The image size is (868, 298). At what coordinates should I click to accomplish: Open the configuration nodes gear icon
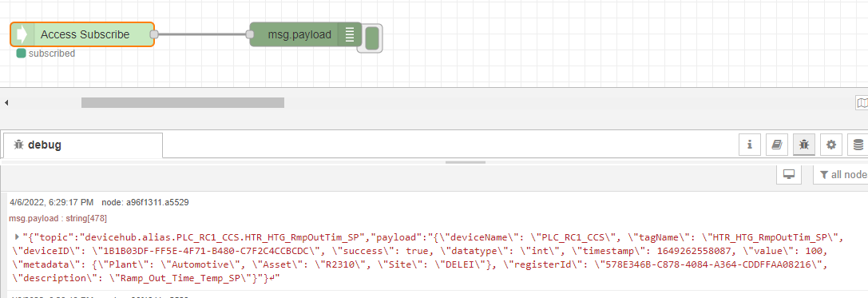831,145
